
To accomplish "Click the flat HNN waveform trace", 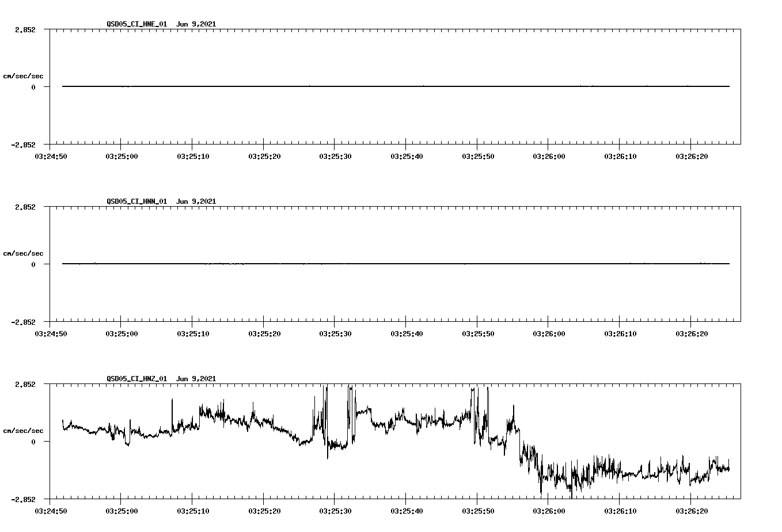I will [x=396, y=264].
